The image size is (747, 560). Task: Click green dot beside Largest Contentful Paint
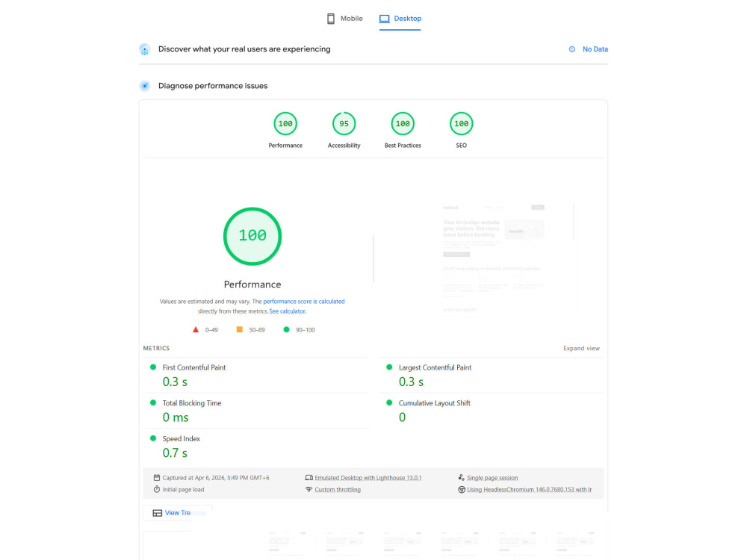coord(389,367)
